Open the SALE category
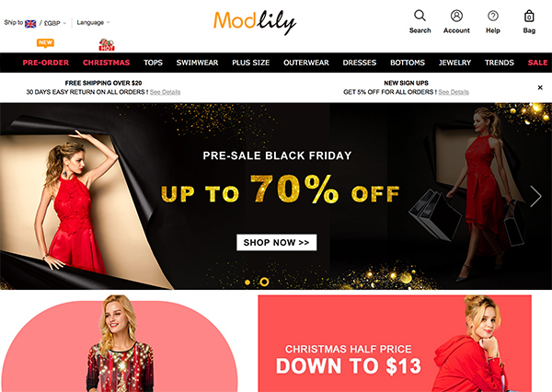 (x=537, y=63)
